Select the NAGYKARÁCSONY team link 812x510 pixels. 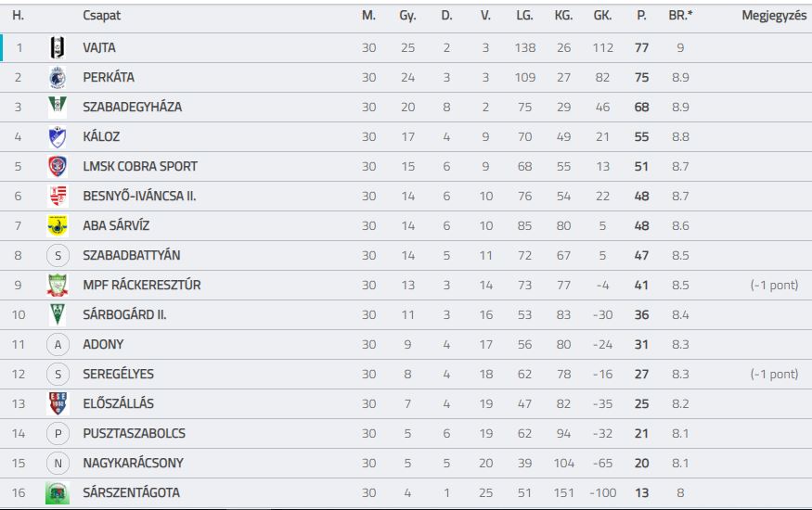click(133, 463)
